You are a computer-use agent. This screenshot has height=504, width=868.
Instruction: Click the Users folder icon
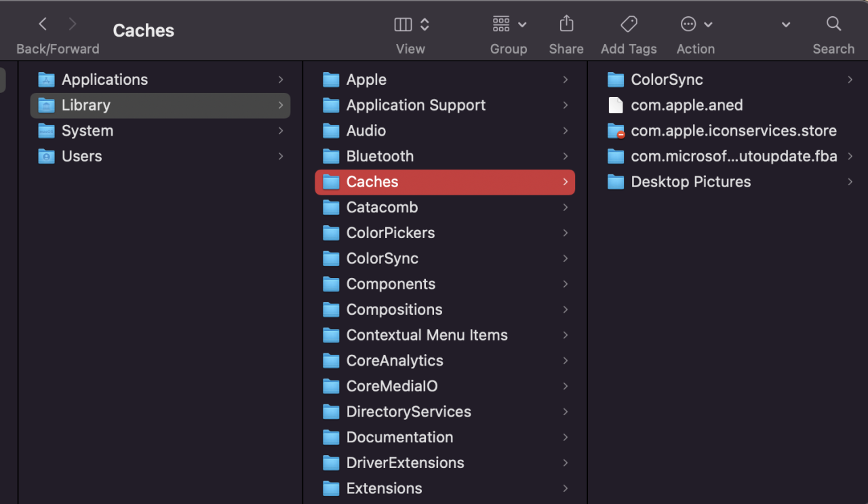tap(46, 156)
